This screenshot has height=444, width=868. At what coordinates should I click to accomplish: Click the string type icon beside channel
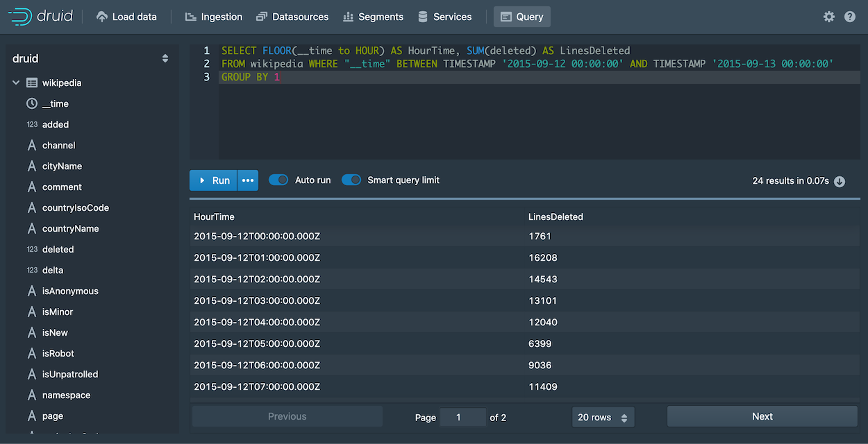click(32, 145)
